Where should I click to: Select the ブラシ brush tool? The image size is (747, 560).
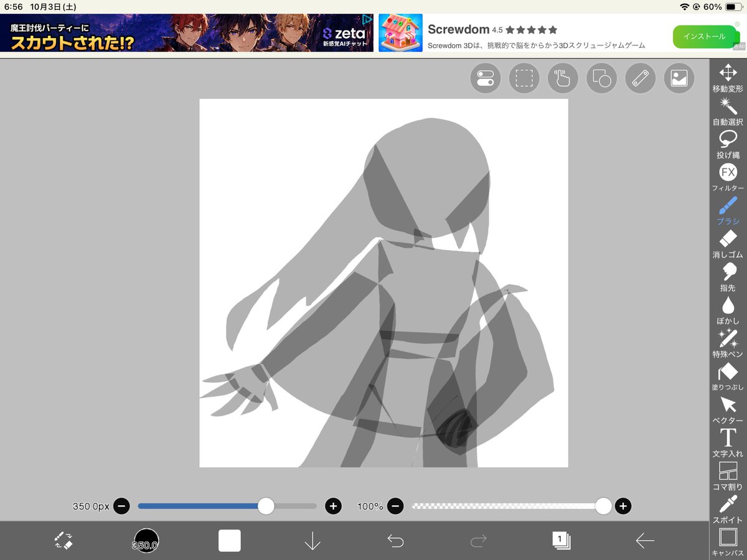coord(728,211)
